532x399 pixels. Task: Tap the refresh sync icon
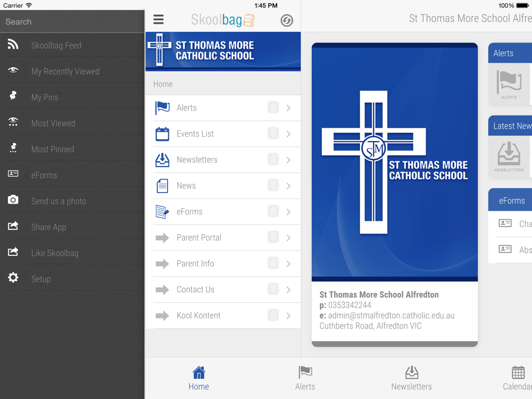(x=287, y=20)
